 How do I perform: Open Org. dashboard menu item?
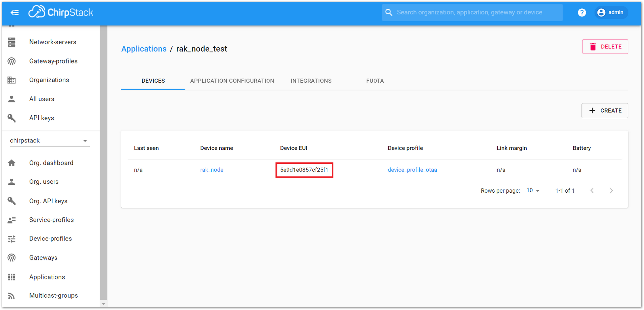pos(51,163)
